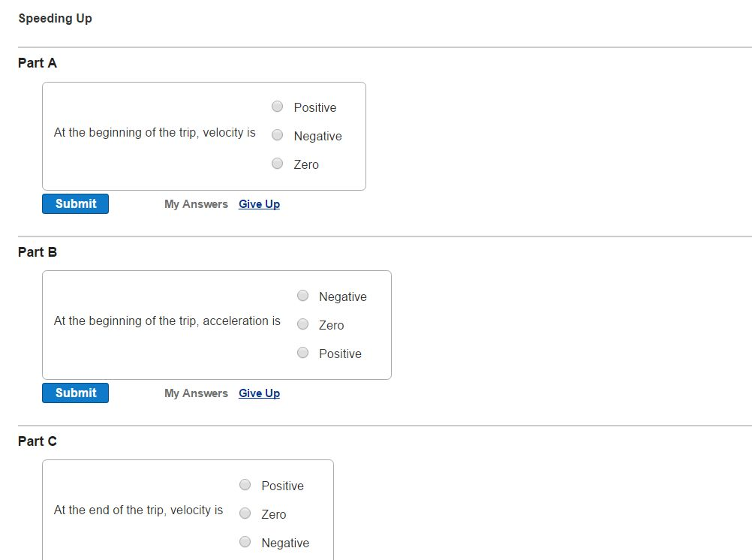Image resolution: width=752 pixels, height=560 pixels.
Task: Click the Part C heading
Action: point(38,441)
